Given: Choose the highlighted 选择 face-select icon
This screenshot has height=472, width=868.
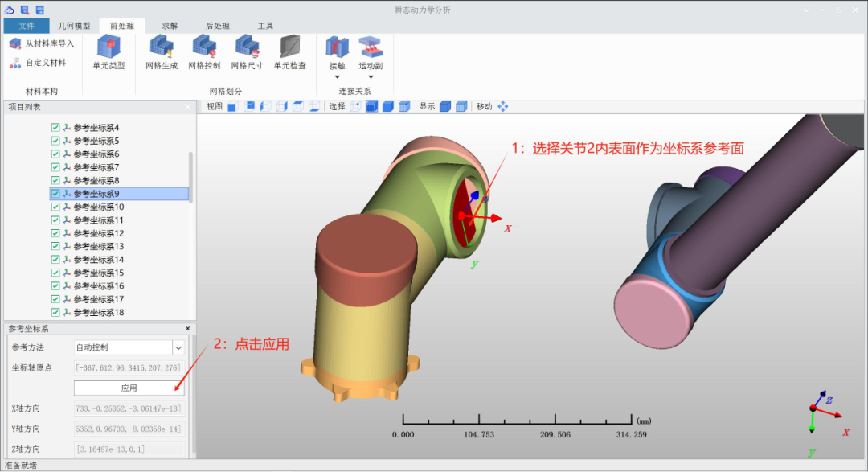Looking at the screenshot, I should 371,106.
